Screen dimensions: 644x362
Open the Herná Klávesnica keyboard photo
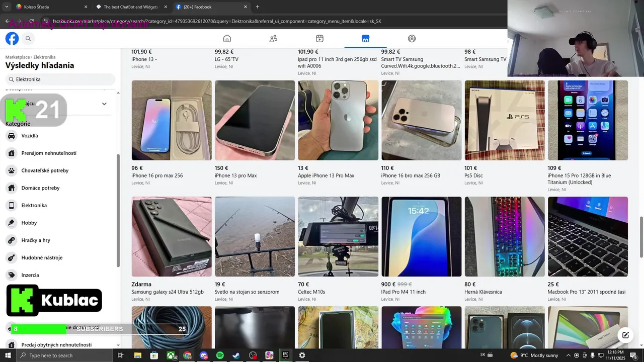[505, 236]
